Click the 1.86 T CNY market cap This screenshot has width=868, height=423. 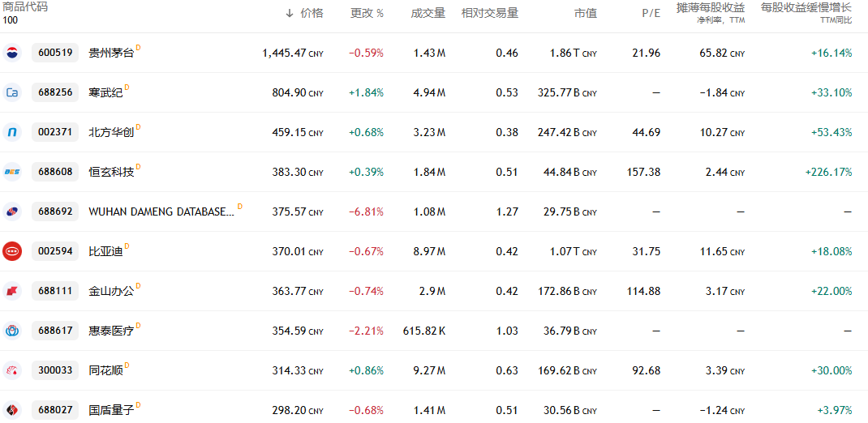click(574, 53)
